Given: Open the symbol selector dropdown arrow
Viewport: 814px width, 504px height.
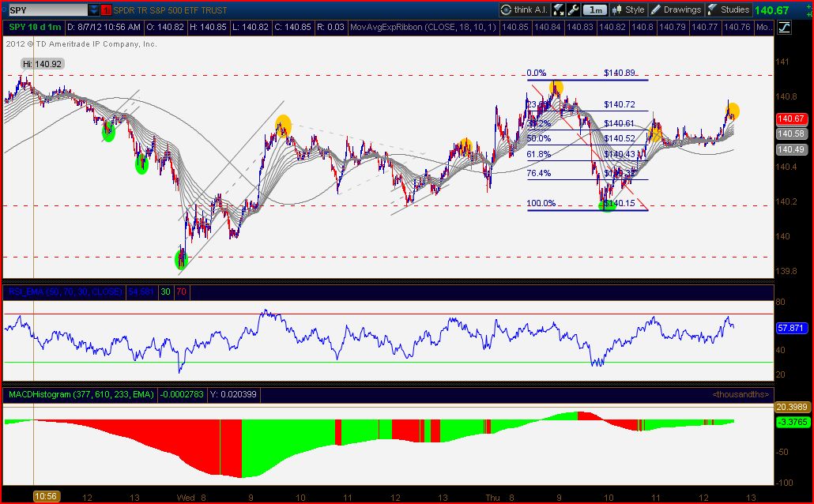Looking at the screenshot, I should pyautogui.click(x=93, y=9).
